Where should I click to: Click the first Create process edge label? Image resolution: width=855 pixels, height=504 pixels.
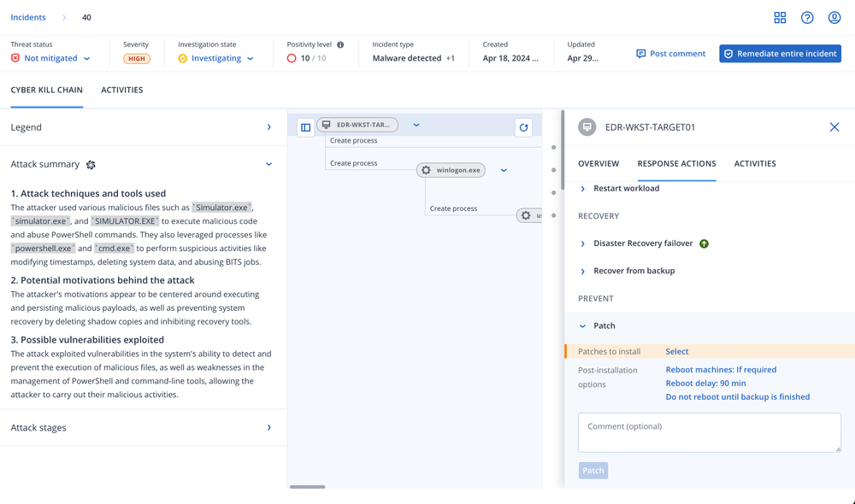[x=353, y=141]
